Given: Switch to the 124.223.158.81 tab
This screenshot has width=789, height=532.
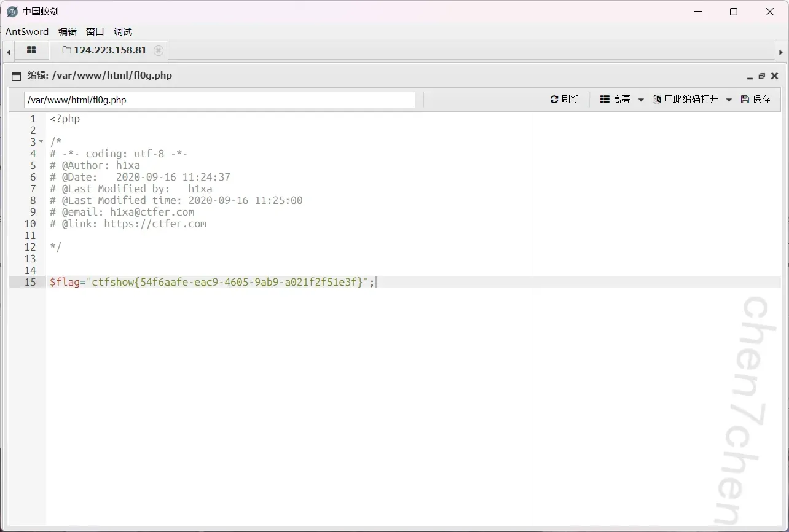Looking at the screenshot, I should tap(104, 50).
